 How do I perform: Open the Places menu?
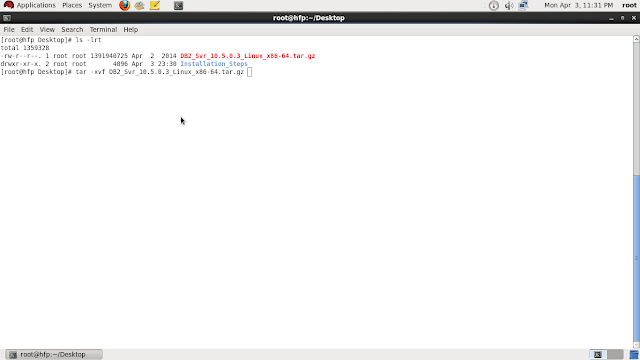72,5
